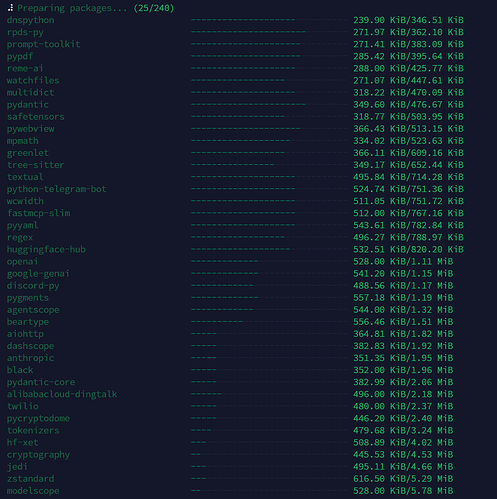Click the pydantic package name
The image size is (497, 499).
[x=28, y=105]
